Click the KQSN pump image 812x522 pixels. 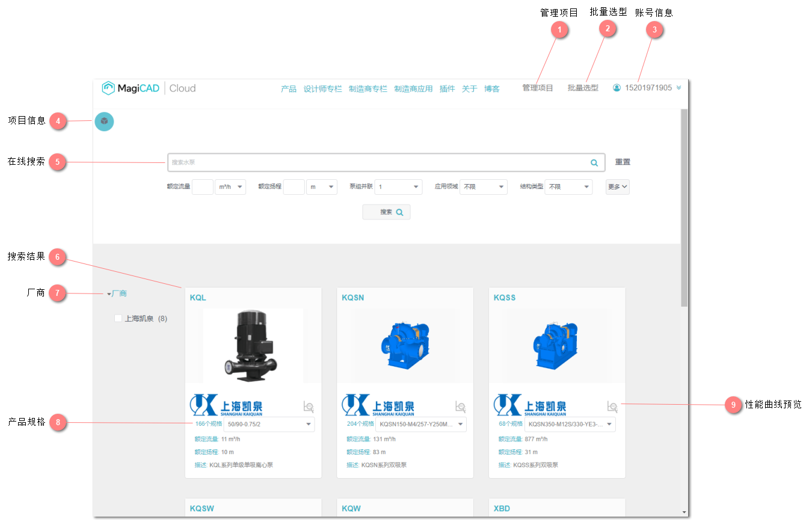click(x=405, y=346)
